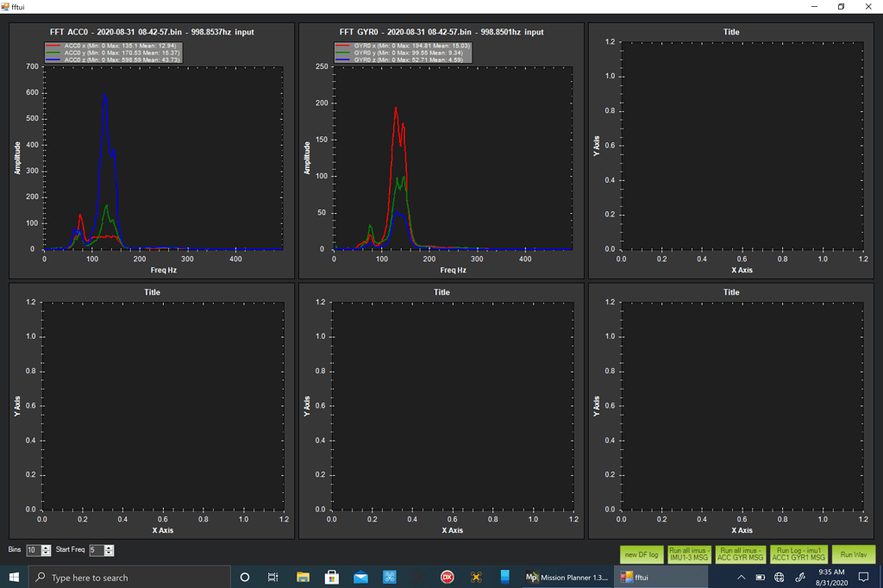Click Run all imus ACC GYR MSG
The height and width of the screenshot is (588, 883).
[741, 554]
